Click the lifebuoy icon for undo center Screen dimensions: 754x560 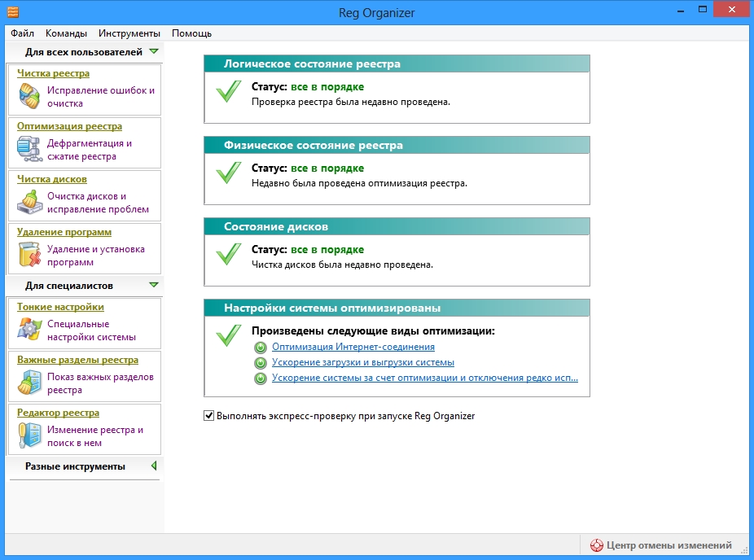pyautogui.click(x=596, y=545)
